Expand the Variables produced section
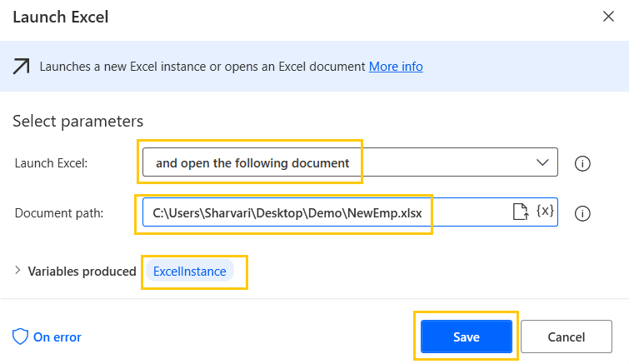629x364 pixels. 17,270
